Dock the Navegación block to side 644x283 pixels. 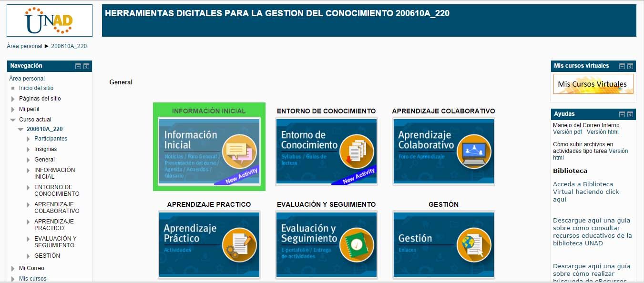click(x=86, y=66)
